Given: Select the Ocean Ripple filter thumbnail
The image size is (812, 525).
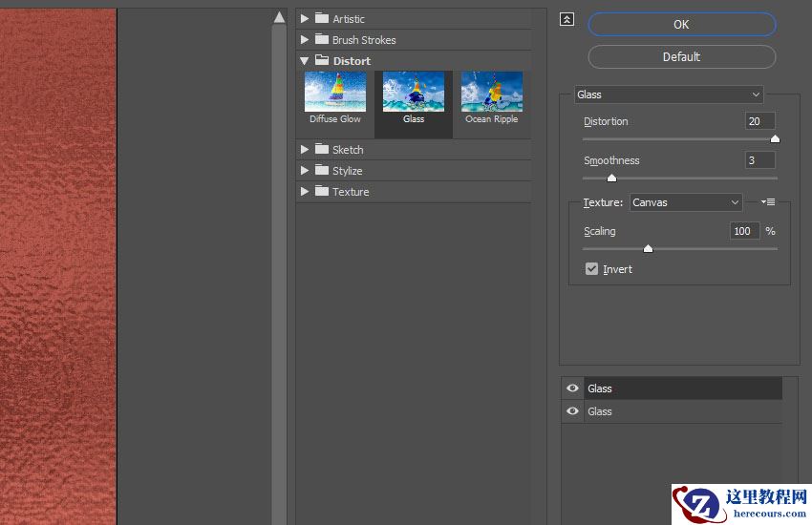Looking at the screenshot, I should click(492, 93).
